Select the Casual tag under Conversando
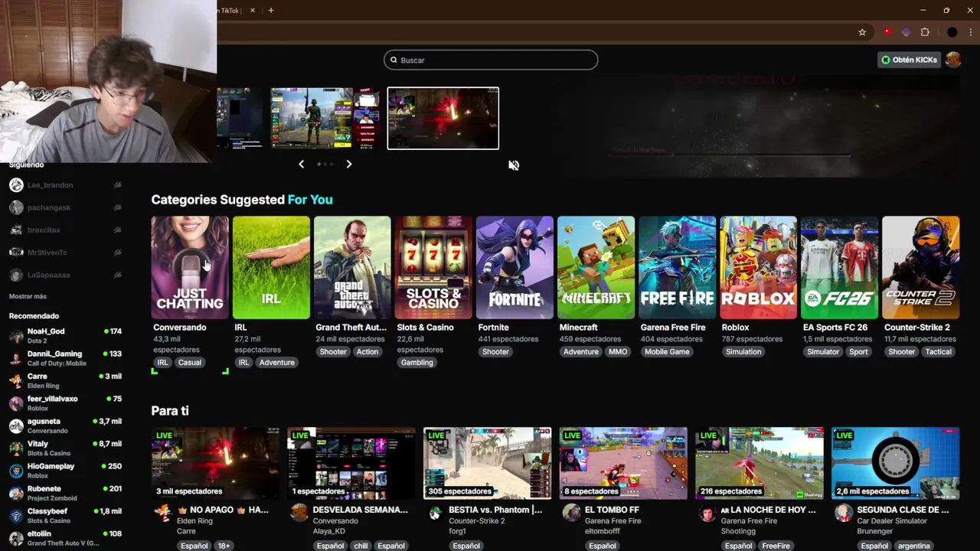980x551 pixels. tap(189, 363)
